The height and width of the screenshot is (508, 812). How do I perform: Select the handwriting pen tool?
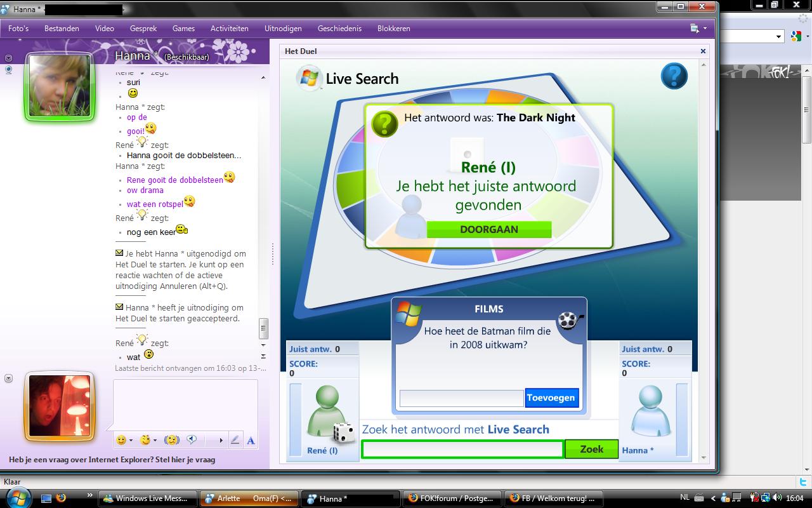click(235, 440)
